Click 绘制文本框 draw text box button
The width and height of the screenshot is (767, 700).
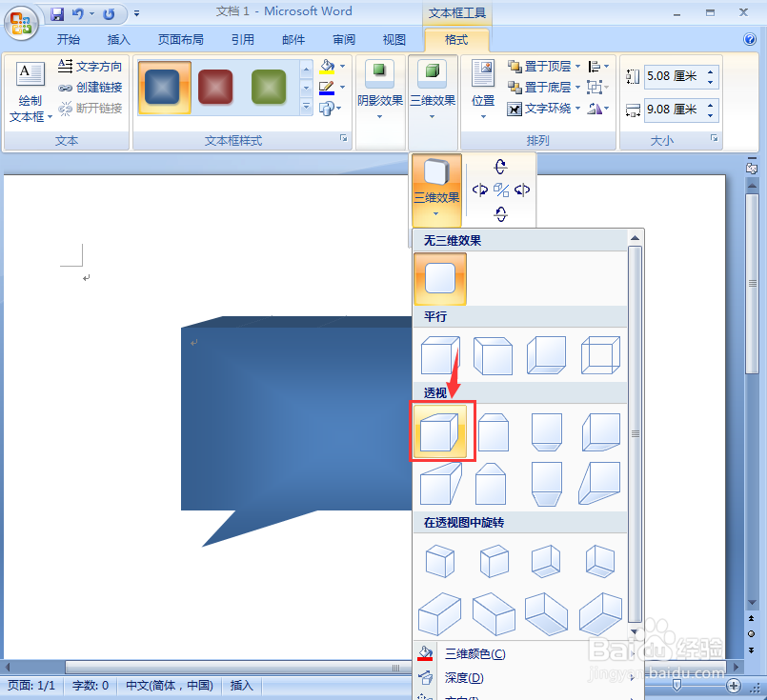(x=30, y=92)
